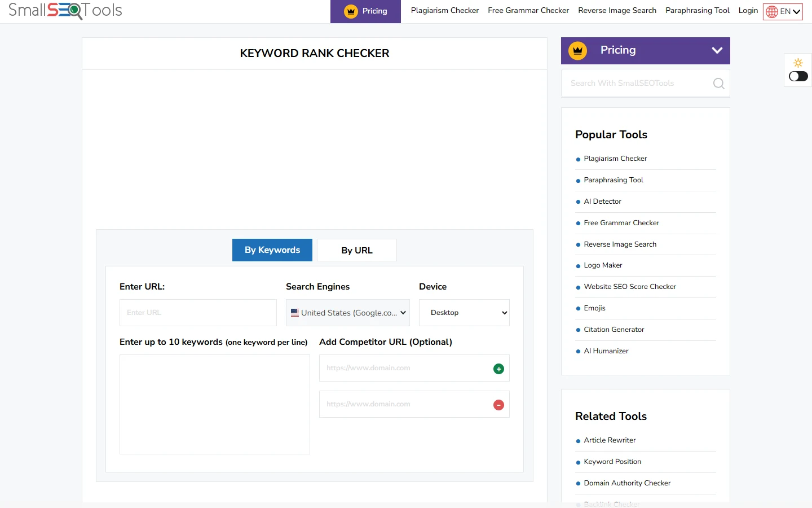Screen dimensions: 812x508
Task: Open Emojis from Popular Tools
Action: pyautogui.click(x=594, y=308)
